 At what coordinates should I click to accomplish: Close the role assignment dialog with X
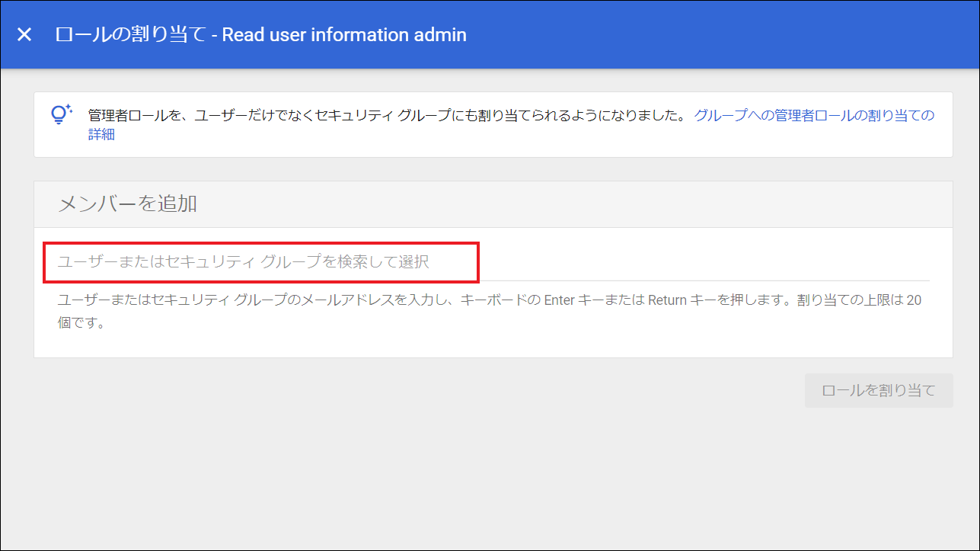[x=24, y=34]
